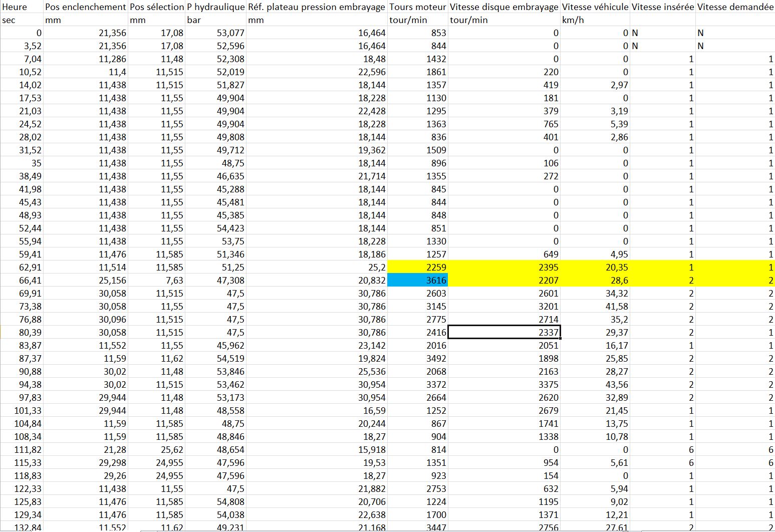Select engagement position cell 29,298
775x532 pixels.
coord(86,462)
